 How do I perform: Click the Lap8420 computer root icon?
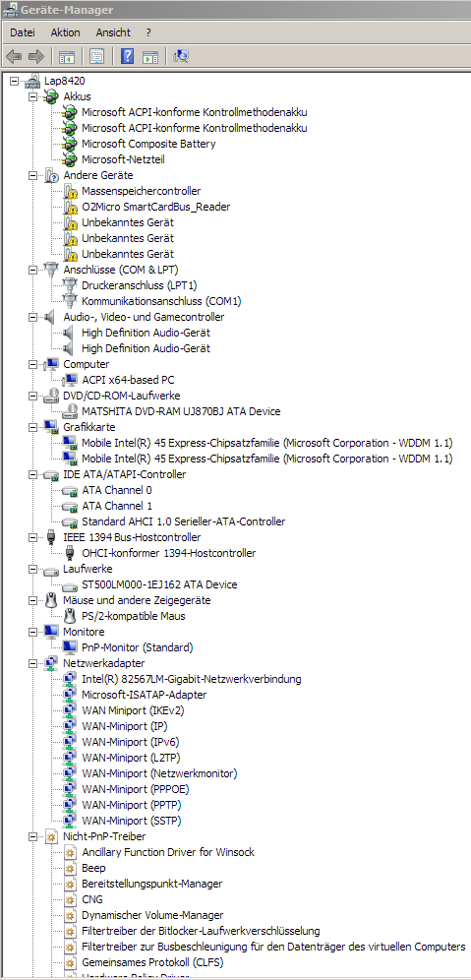pyautogui.click(x=33, y=81)
